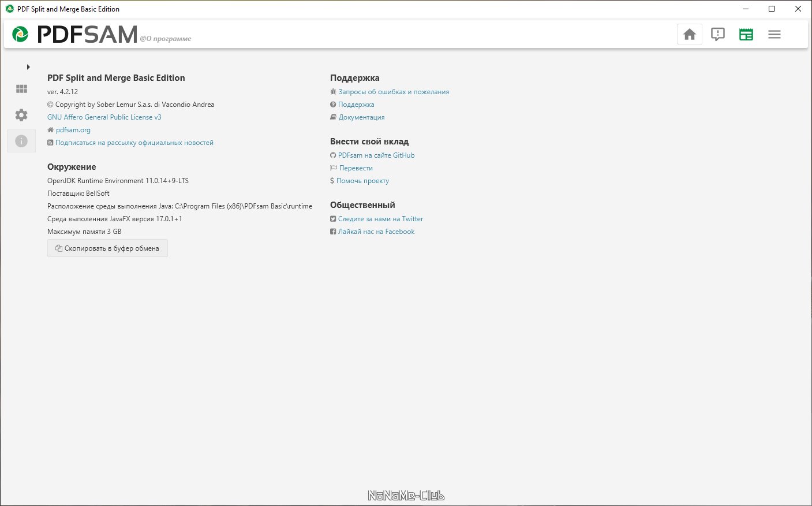This screenshot has height=506, width=812.
Task: Click the Поставщик: BellSoft text
Action: (78, 194)
